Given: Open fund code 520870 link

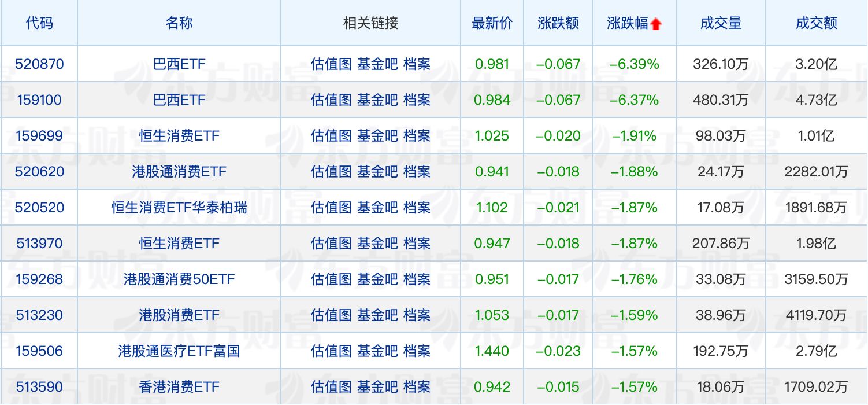Looking at the screenshot, I should point(39,64).
